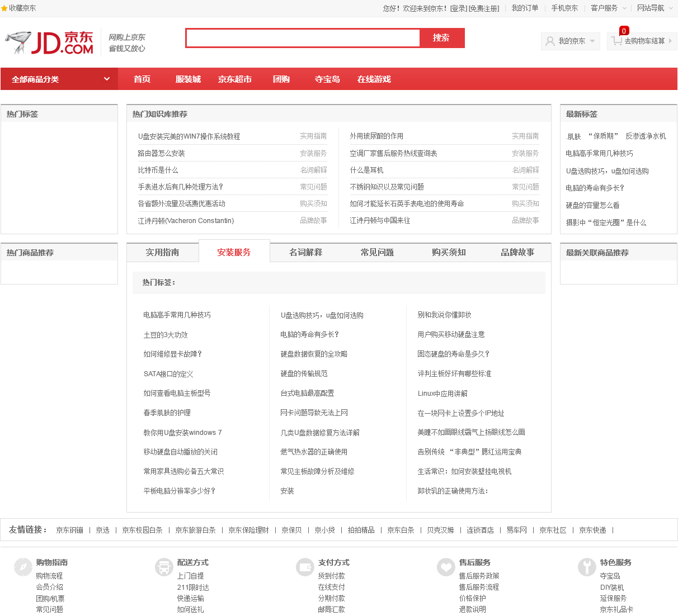Open 货到付款 in footer
Viewport: 678px width, 616px height.
pyautogui.click(x=332, y=576)
